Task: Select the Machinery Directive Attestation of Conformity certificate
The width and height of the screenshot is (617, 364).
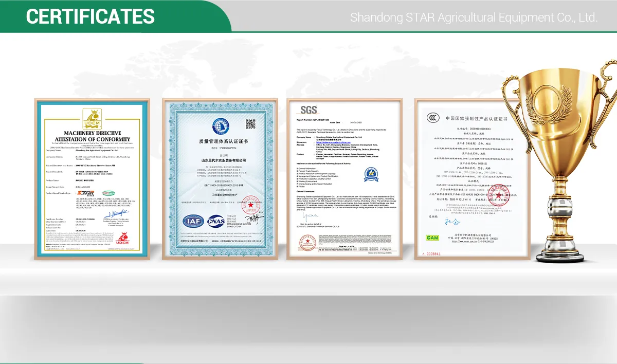Action: click(92, 180)
